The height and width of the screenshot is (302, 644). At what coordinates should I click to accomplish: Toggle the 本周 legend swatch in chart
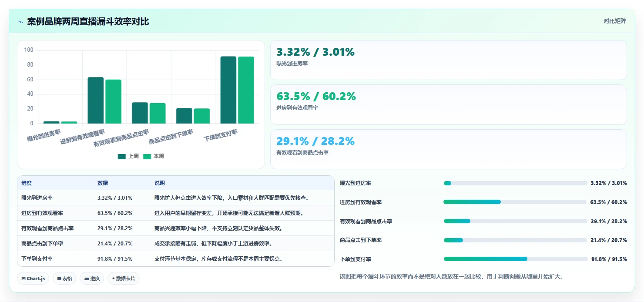(x=147, y=156)
